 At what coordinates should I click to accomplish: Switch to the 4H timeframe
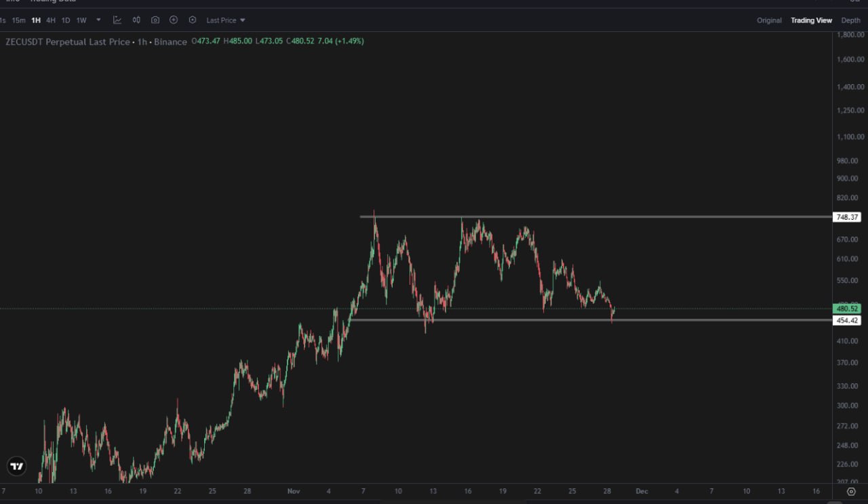[x=51, y=20]
